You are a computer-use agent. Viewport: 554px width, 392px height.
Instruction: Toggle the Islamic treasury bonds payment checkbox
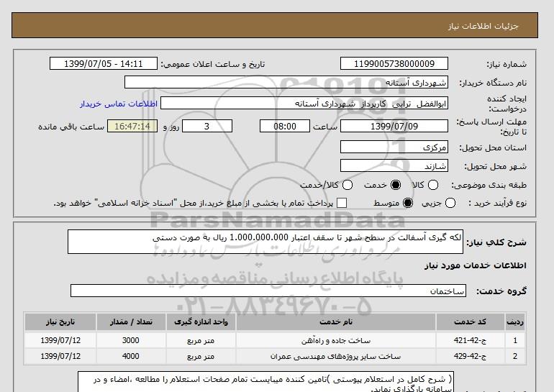(342, 203)
